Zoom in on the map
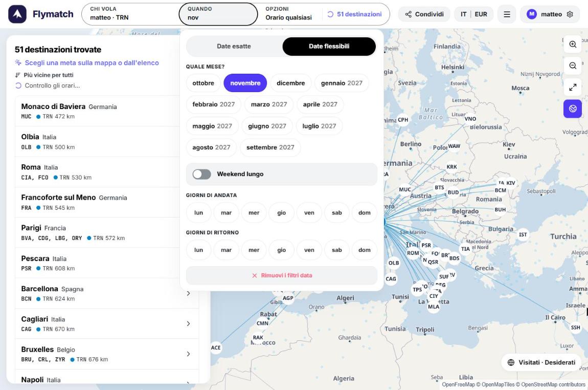Screen dimensions: 588x390 click(573, 45)
